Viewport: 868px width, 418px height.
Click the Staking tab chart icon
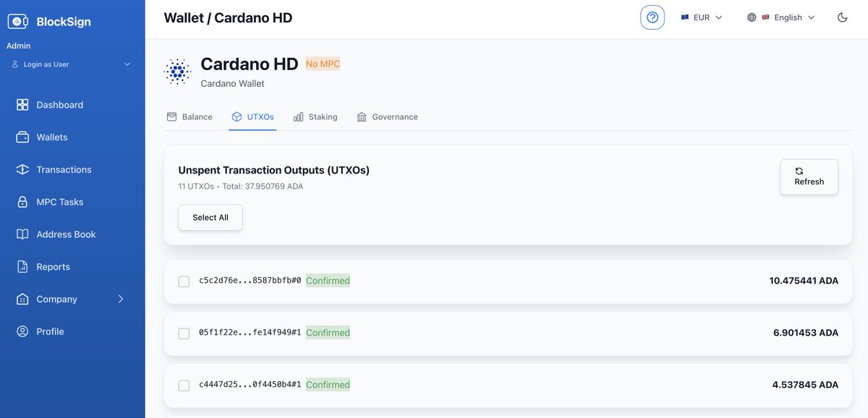298,116
